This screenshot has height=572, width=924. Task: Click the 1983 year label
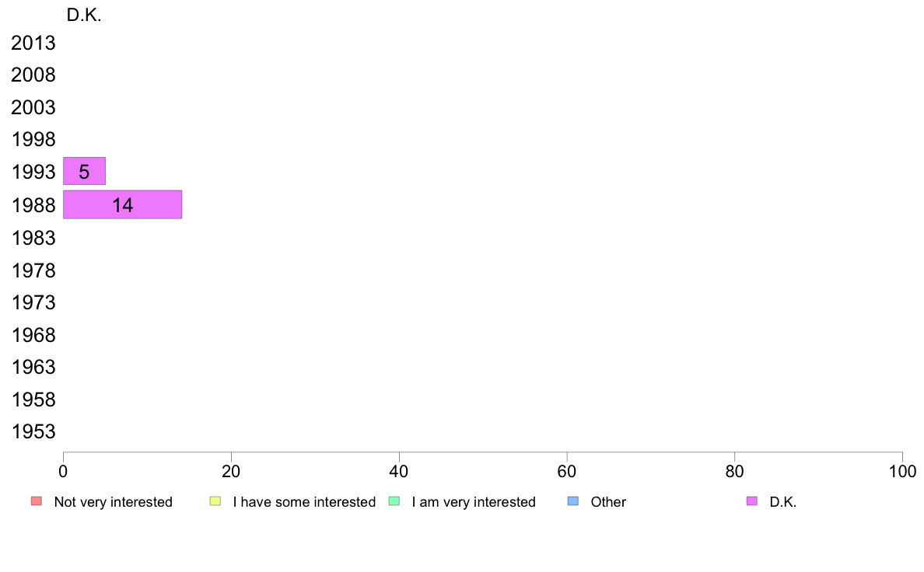click(33, 238)
